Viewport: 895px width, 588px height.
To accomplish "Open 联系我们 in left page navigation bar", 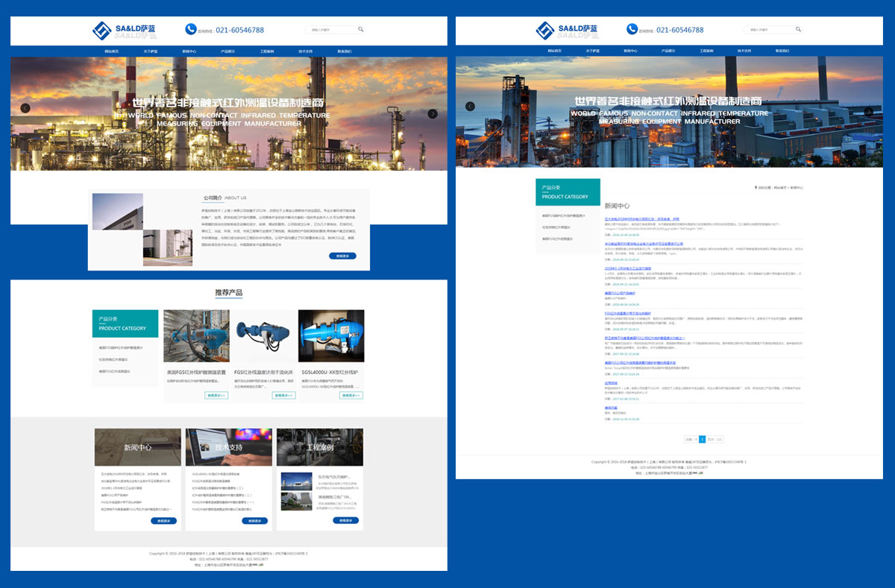I will [x=345, y=51].
